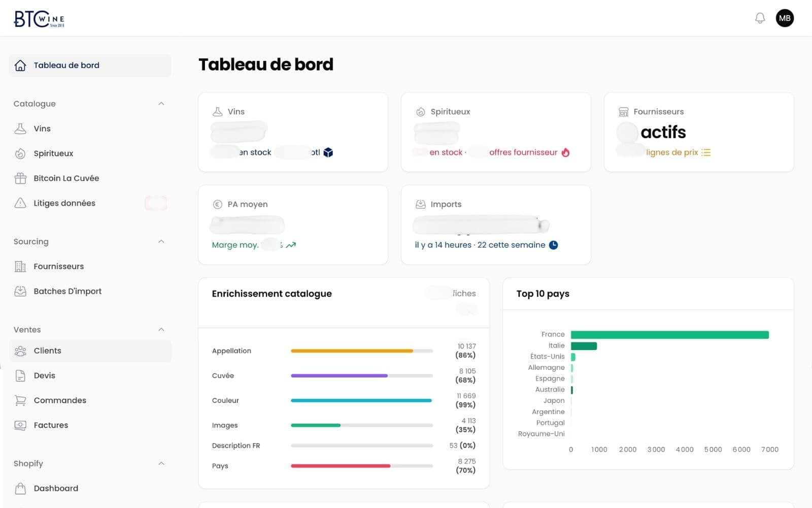Click the clock icon in Imports card
Image resolution: width=812 pixels, height=508 pixels.
554,245
